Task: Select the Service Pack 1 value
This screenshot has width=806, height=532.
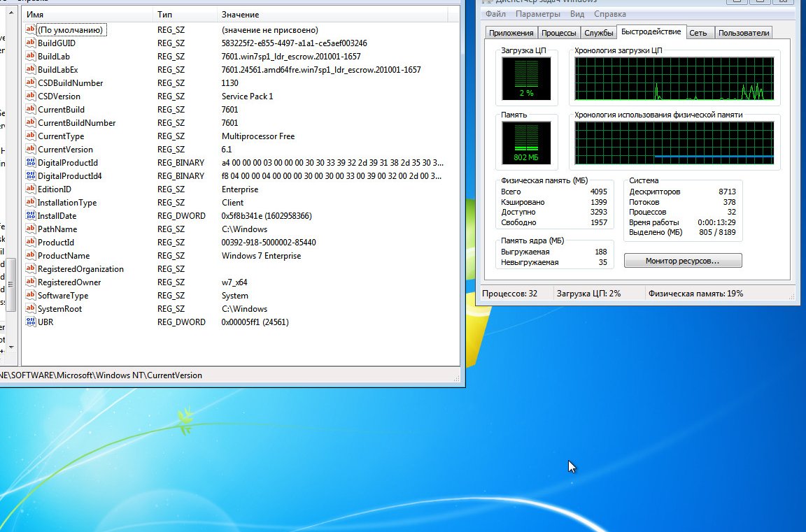Action: (247, 96)
